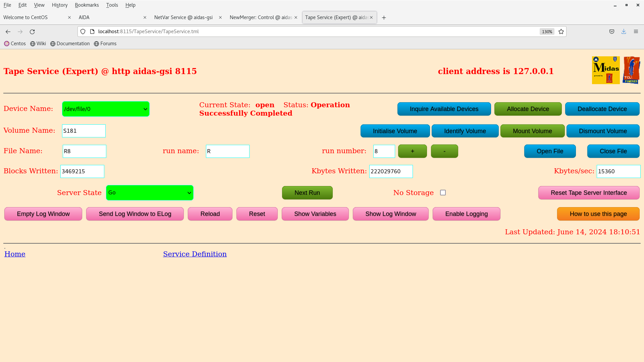Image resolution: width=644 pixels, height=362 pixels.
Task: Click the Save to Pocket icon
Action: click(612, 32)
